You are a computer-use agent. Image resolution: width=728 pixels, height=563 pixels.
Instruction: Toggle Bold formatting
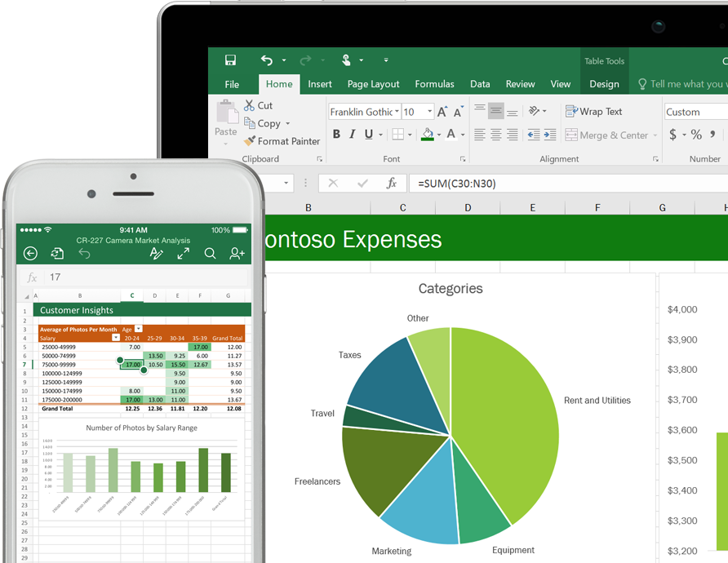pyautogui.click(x=336, y=135)
